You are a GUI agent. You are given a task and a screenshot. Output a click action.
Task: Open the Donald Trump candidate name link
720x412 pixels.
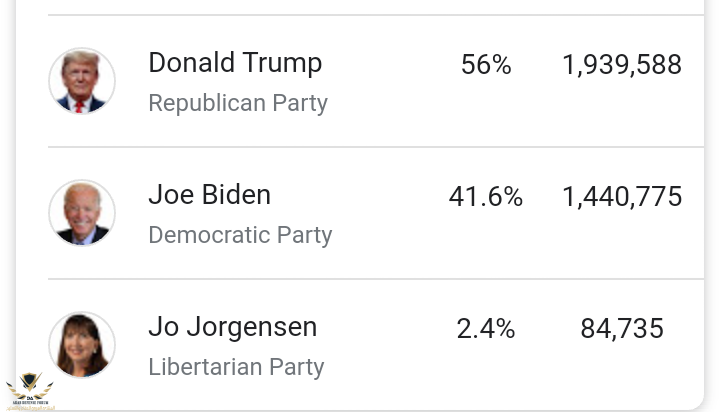235,63
